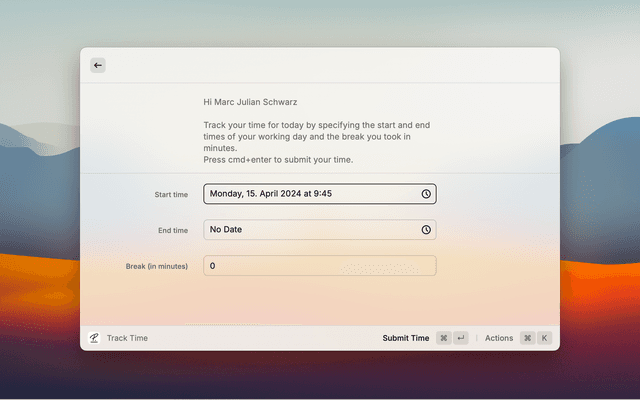The image size is (640, 400).
Task: Open the Start time date picker field
Action: pos(310,194)
